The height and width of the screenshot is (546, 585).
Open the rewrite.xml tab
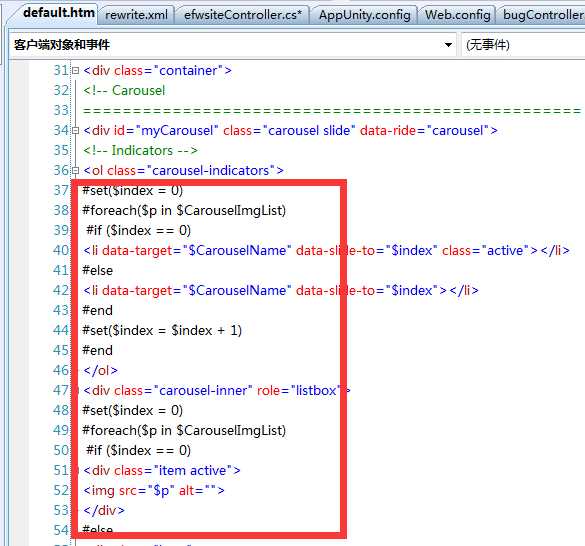pos(136,15)
